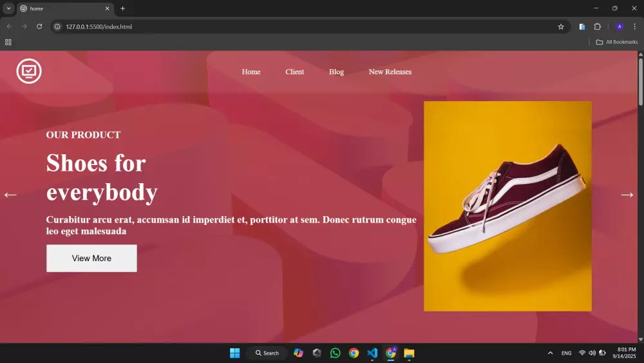View site information icon in address bar
Viewport: 644px width, 363px height.
click(x=57, y=26)
